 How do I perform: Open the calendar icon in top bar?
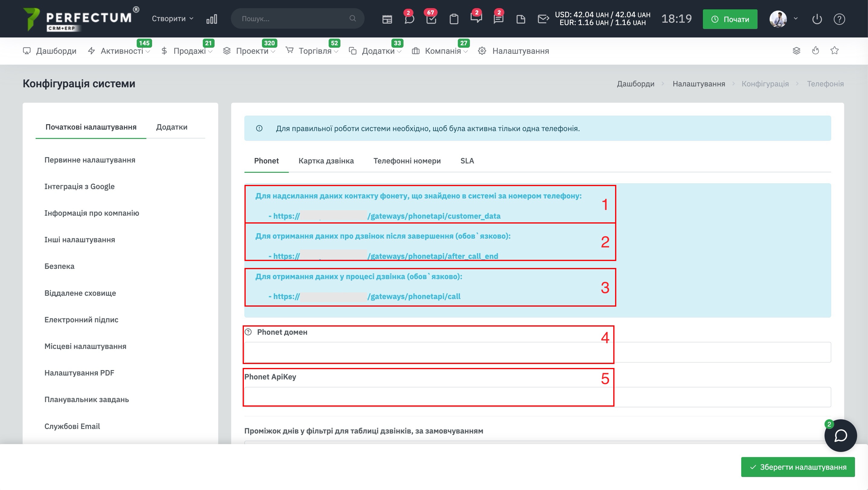click(x=387, y=19)
